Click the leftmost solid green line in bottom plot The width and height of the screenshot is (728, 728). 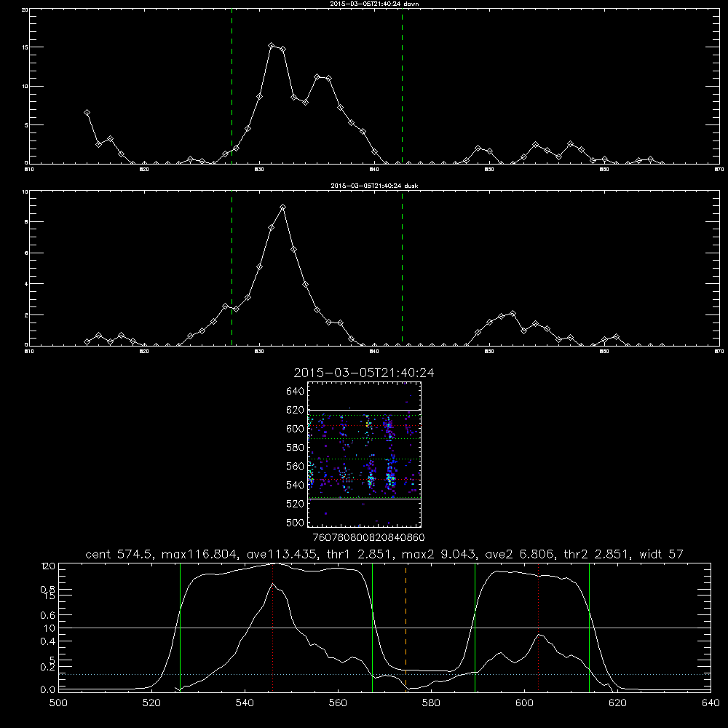point(180,627)
